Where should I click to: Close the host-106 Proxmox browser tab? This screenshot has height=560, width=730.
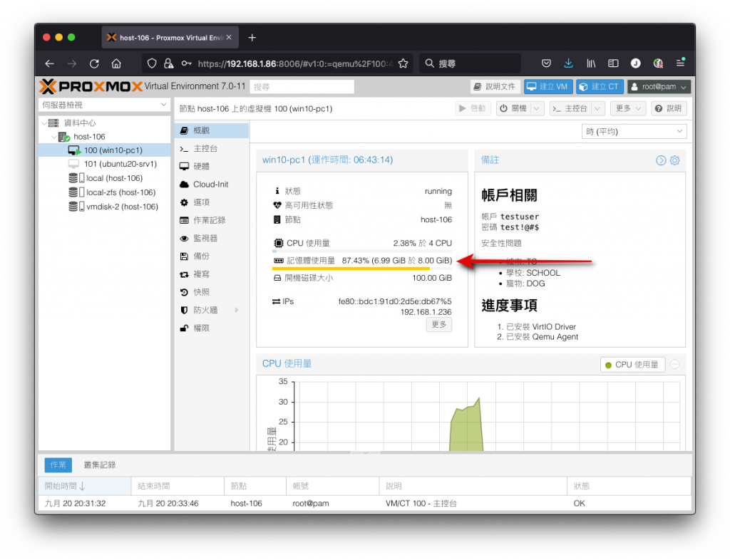click(x=229, y=37)
